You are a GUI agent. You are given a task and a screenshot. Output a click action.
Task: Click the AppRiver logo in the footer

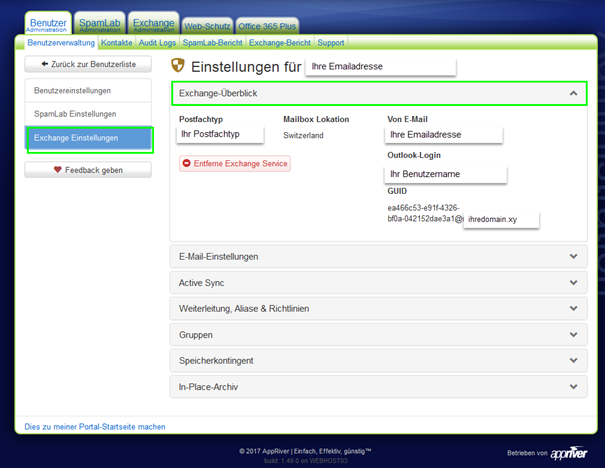click(x=569, y=453)
